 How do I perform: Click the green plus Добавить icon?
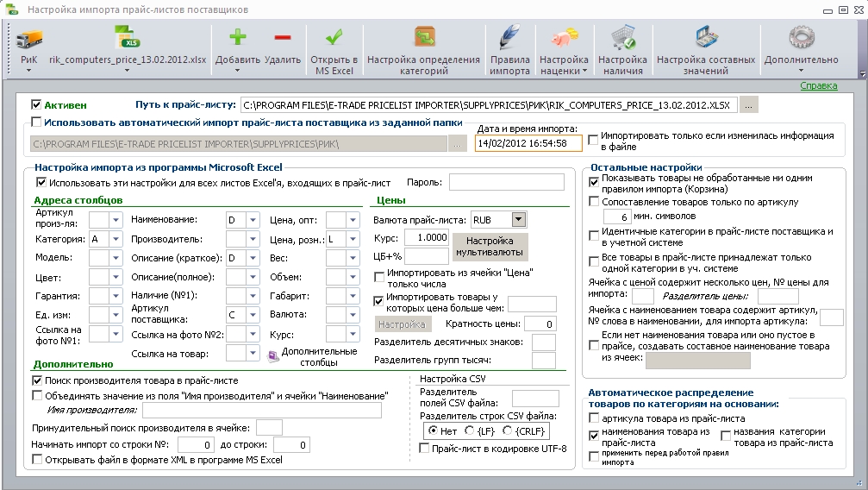pos(238,37)
